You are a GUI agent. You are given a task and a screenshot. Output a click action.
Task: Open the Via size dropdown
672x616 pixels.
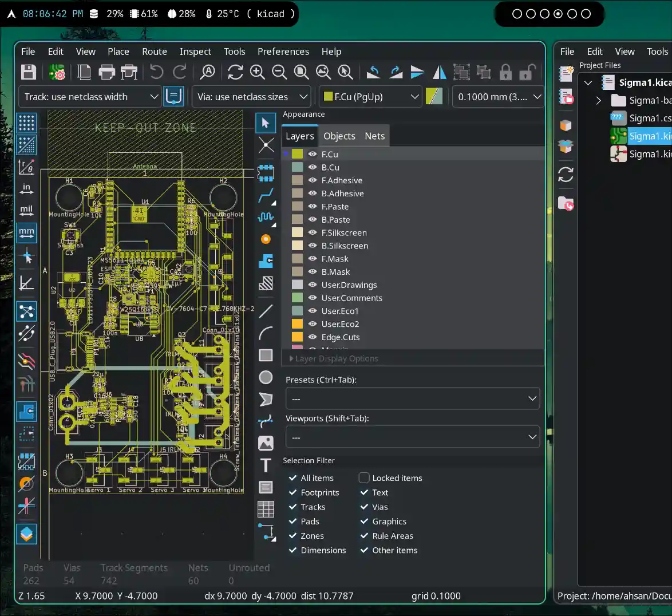tap(251, 96)
